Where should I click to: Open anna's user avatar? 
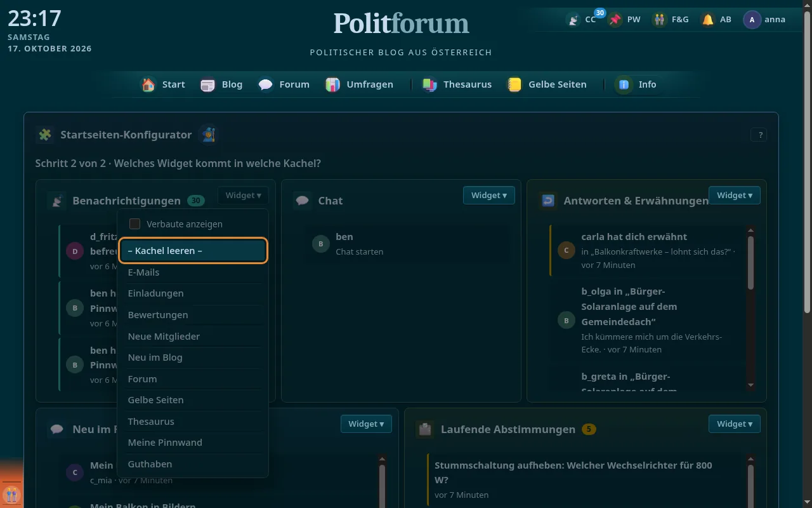click(x=752, y=20)
